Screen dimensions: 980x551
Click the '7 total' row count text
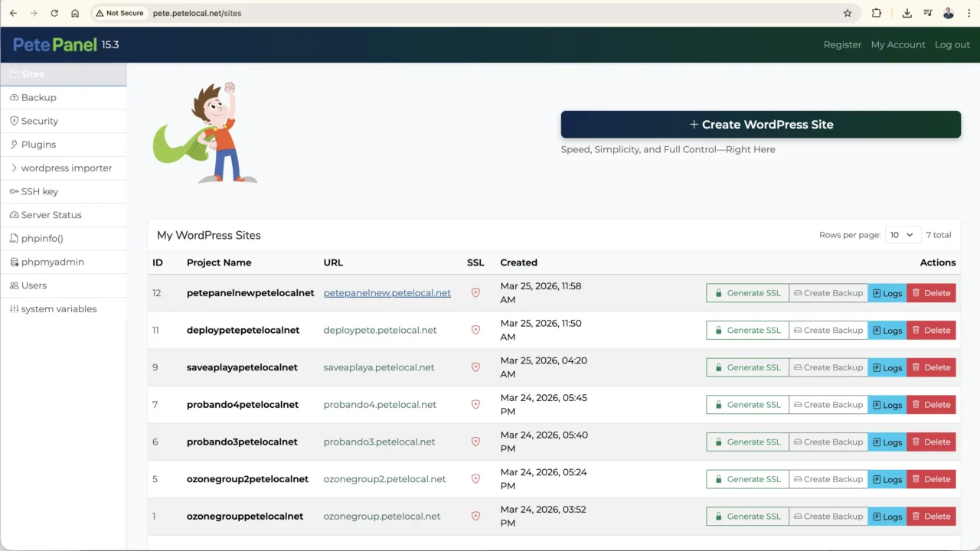939,235
